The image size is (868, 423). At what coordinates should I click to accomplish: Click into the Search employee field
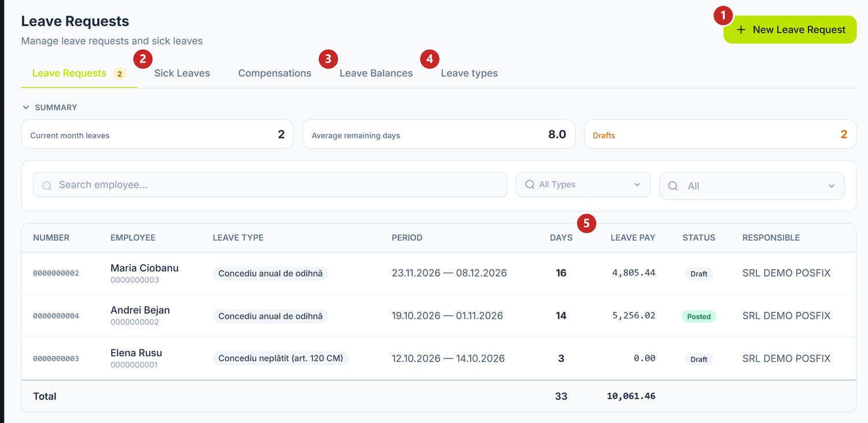pos(270,185)
